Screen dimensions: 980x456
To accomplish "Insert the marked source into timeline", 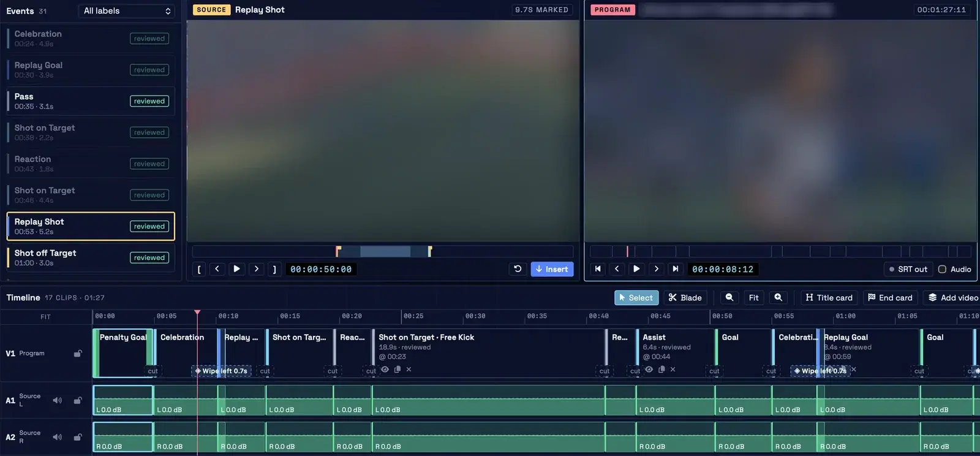I will 552,269.
